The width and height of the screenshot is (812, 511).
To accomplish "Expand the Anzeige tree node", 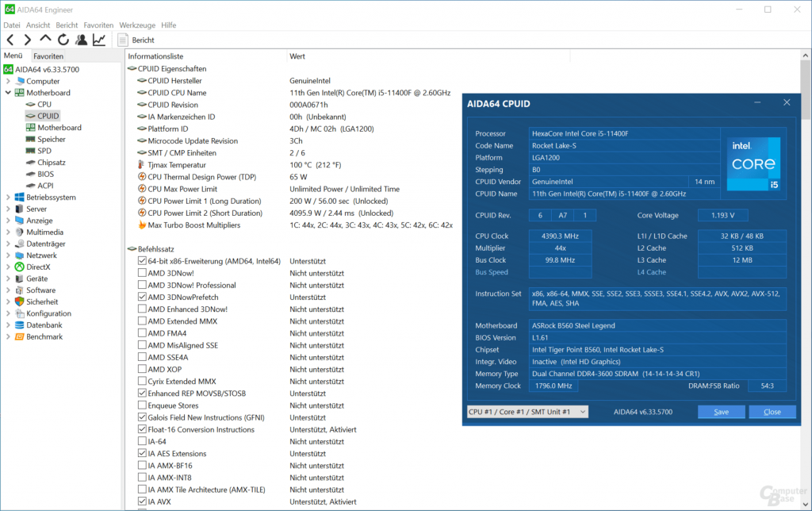I will point(8,221).
